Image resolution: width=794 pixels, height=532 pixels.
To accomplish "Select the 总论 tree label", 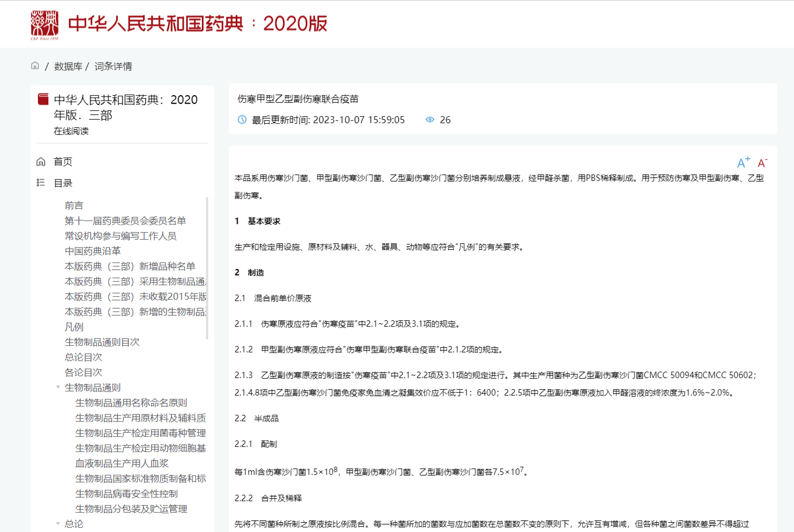I will pos(74,524).
